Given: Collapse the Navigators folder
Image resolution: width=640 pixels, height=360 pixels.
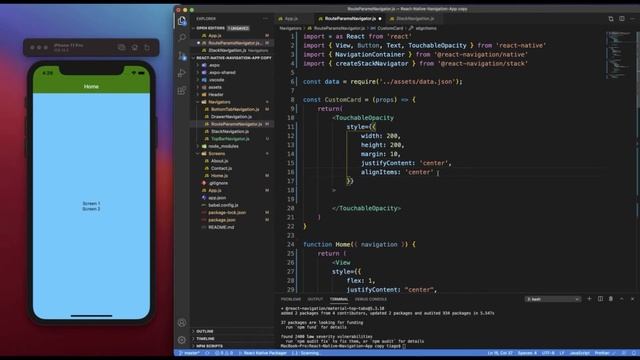Looking at the screenshot, I should (x=219, y=102).
